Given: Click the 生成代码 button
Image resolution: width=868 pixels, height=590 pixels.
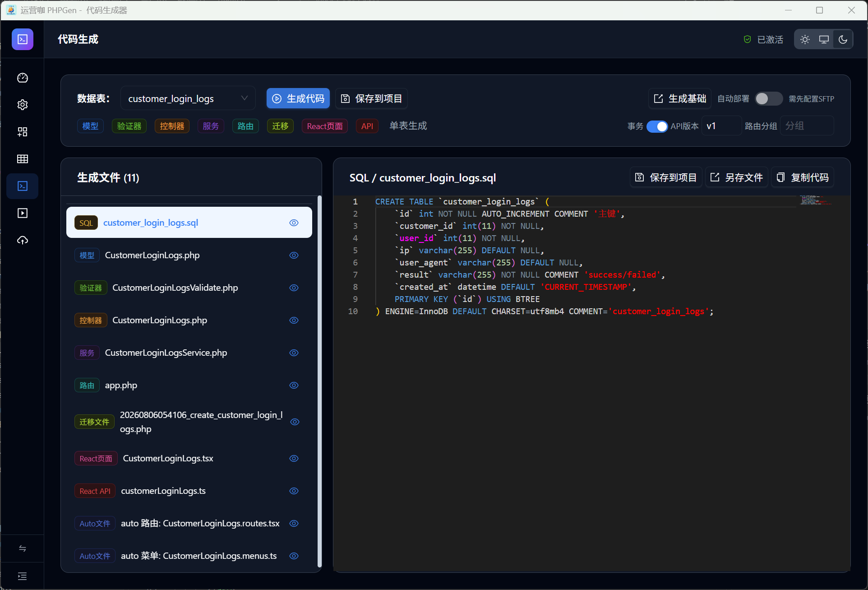Looking at the screenshot, I should 298,98.
